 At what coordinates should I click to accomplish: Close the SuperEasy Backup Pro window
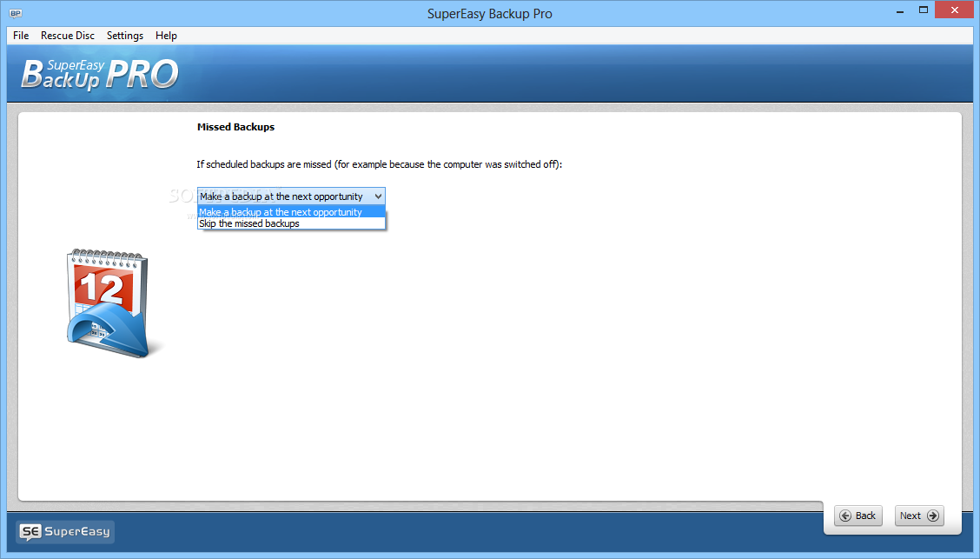[955, 10]
